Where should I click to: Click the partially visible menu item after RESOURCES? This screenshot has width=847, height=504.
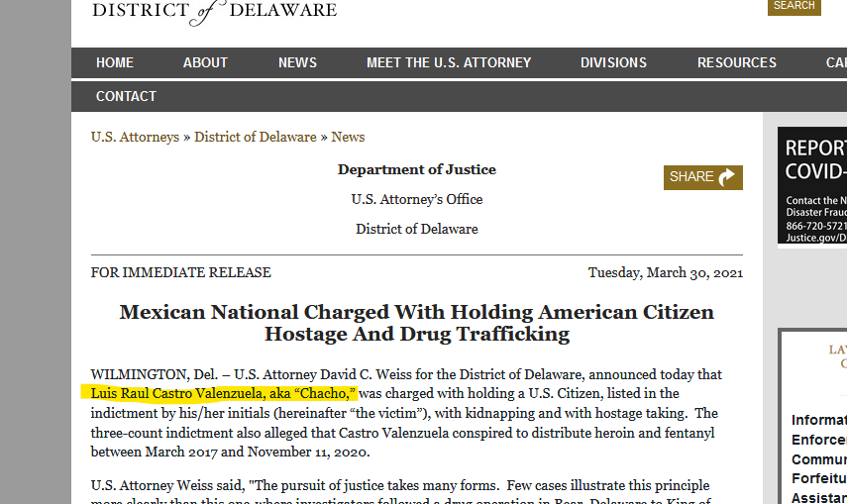835,62
